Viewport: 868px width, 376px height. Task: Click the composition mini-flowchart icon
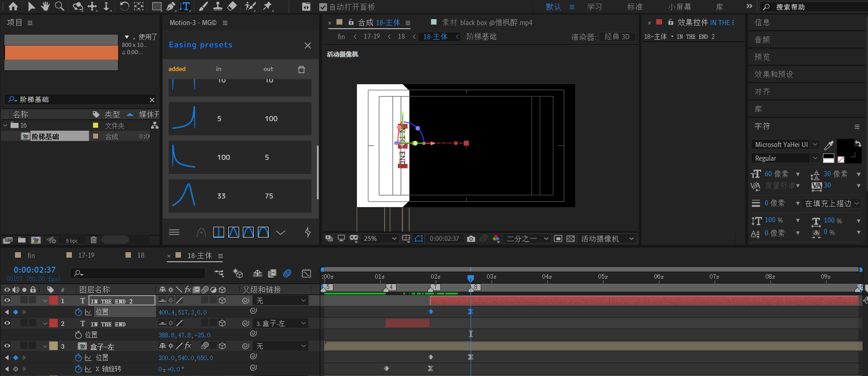[219, 273]
